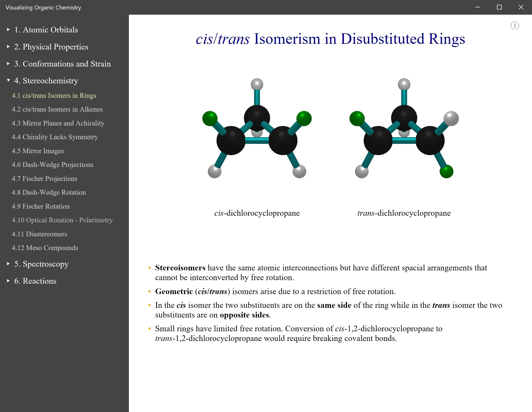532x412 pixels.
Task: Expand the Atomic Orbitals chapter arrow
Action: coord(9,30)
